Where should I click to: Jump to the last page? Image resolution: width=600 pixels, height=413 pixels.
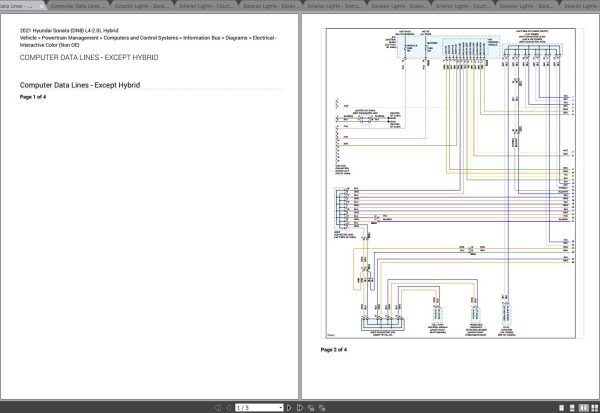300,408
